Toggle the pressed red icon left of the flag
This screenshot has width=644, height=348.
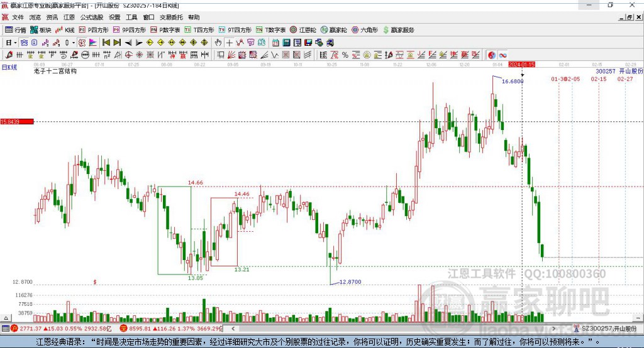point(82,42)
